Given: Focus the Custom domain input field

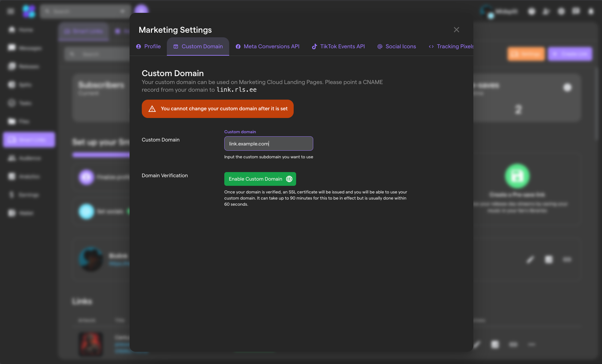Looking at the screenshot, I should click(x=269, y=144).
